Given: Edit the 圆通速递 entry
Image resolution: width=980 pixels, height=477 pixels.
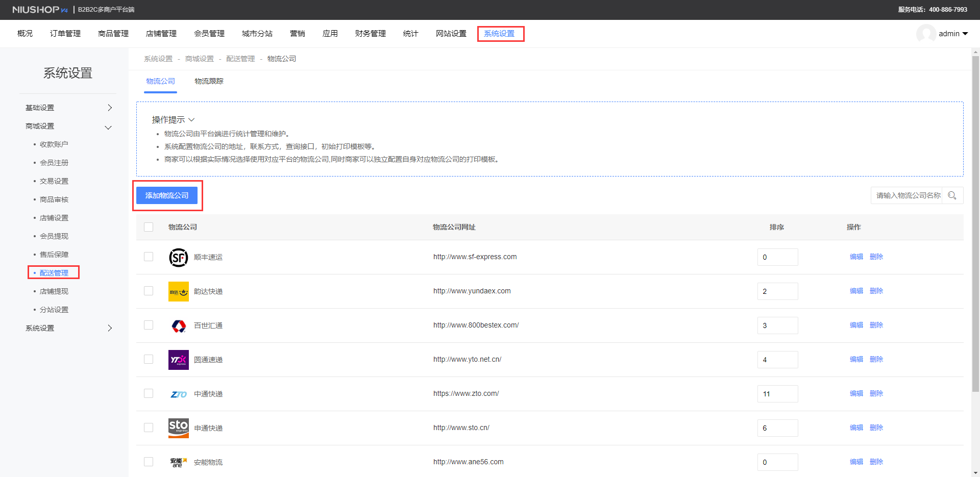Looking at the screenshot, I should click(856, 359).
